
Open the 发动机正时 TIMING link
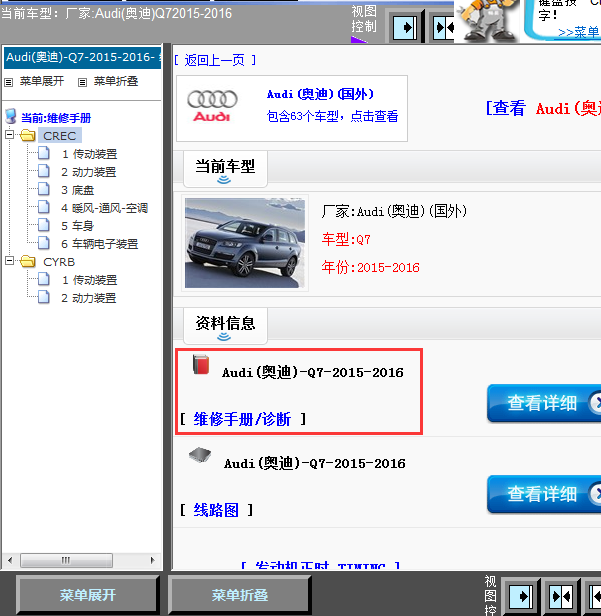[321, 566]
